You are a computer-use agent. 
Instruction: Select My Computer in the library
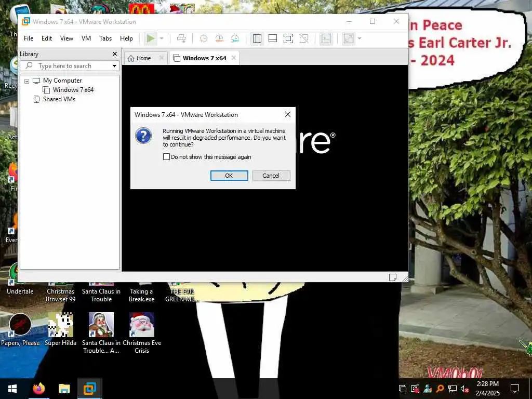[x=62, y=81]
